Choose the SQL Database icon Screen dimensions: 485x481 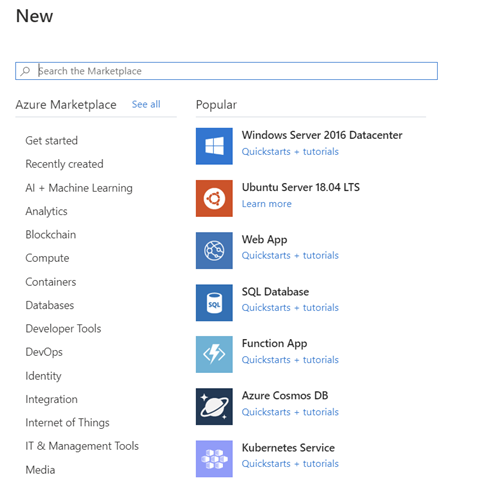click(x=214, y=303)
